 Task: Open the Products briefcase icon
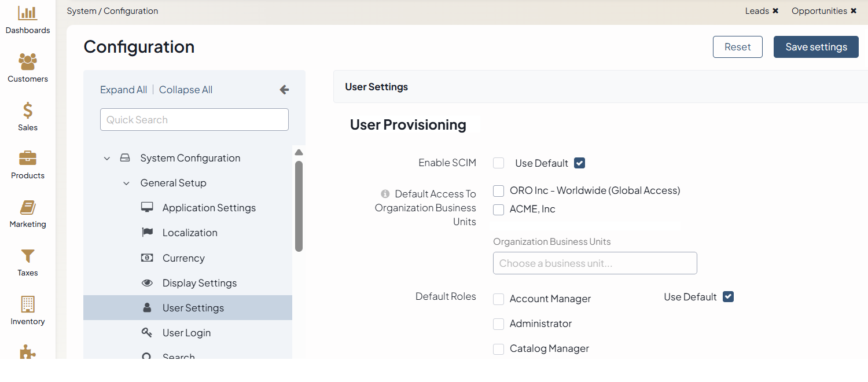27,158
